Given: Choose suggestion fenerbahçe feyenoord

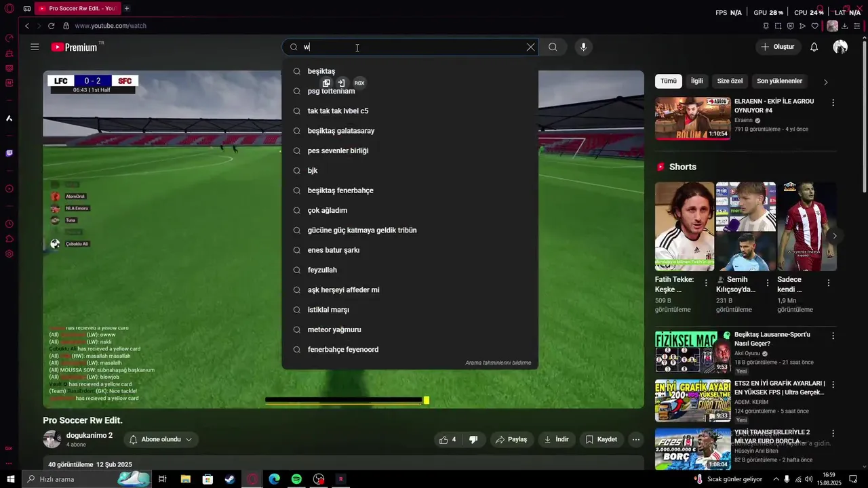Looking at the screenshot, I should coord(410,350).
